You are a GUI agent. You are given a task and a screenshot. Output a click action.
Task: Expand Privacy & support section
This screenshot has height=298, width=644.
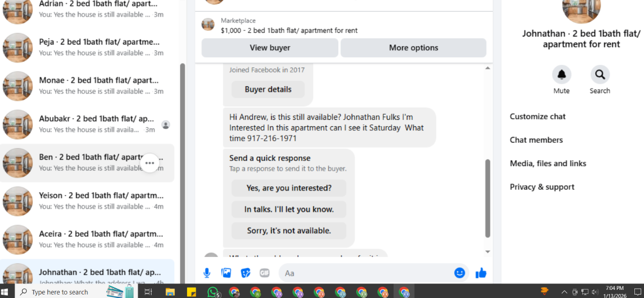click(x=542, y=187)
